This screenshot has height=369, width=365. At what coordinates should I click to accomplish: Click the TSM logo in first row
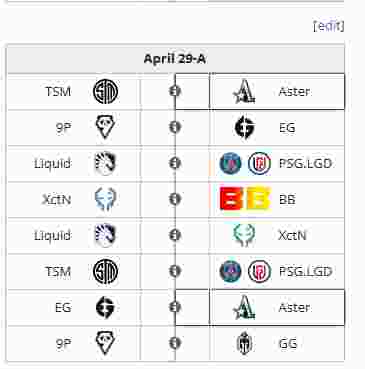(105, 91)
